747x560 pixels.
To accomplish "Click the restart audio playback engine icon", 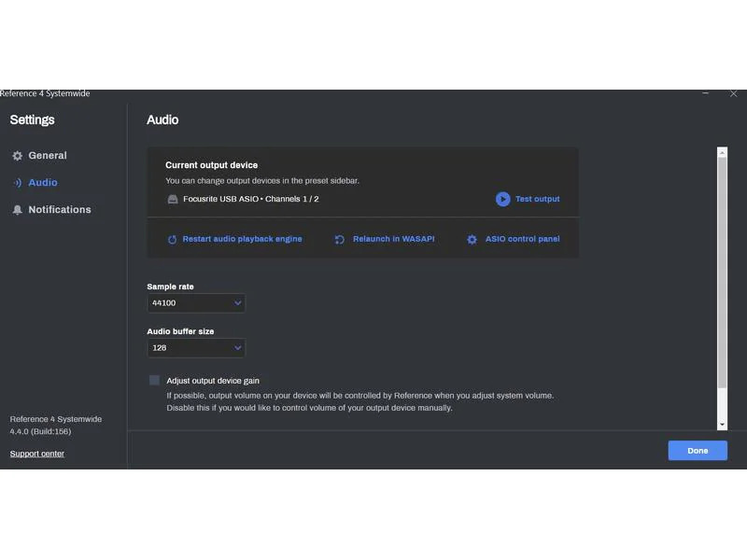I will tap(172, 239).
